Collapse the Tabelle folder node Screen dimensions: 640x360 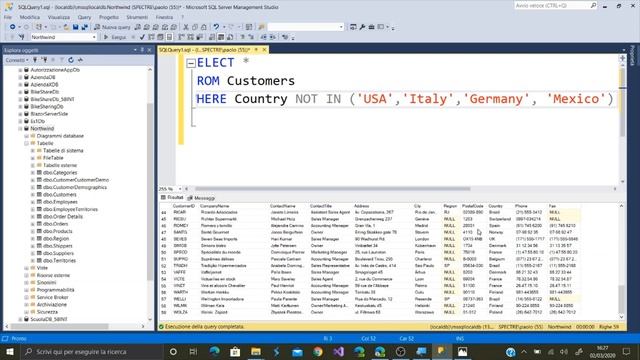pos(27,143)
